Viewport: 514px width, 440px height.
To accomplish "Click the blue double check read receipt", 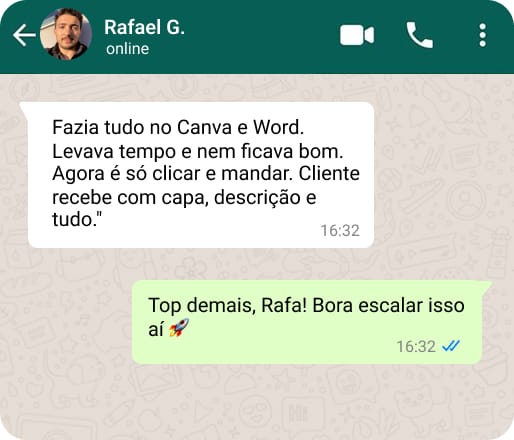I will pyautogui.click(x=451, y=346).
